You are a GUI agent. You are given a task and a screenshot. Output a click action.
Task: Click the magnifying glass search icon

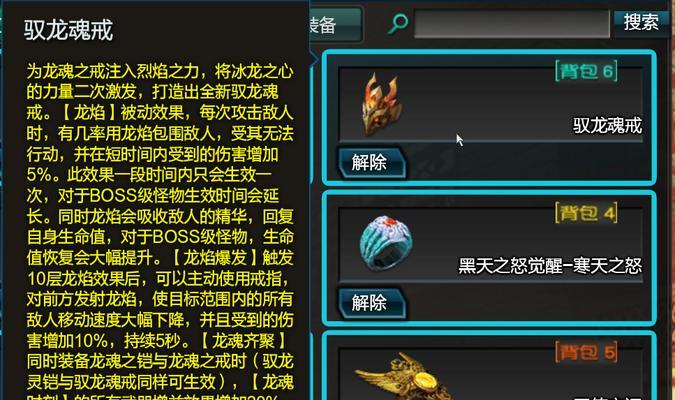click(x=398, y=24)
